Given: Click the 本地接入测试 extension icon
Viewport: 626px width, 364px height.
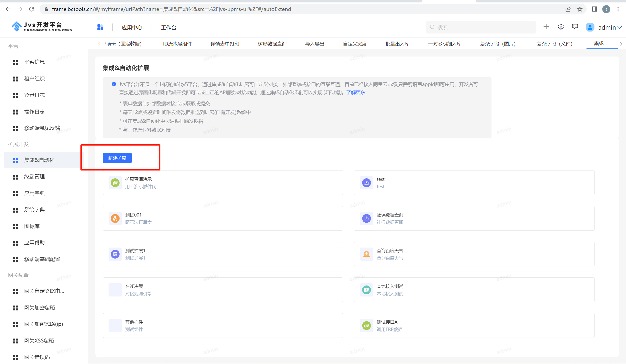Looking at the screenshot, I should 366,290.
